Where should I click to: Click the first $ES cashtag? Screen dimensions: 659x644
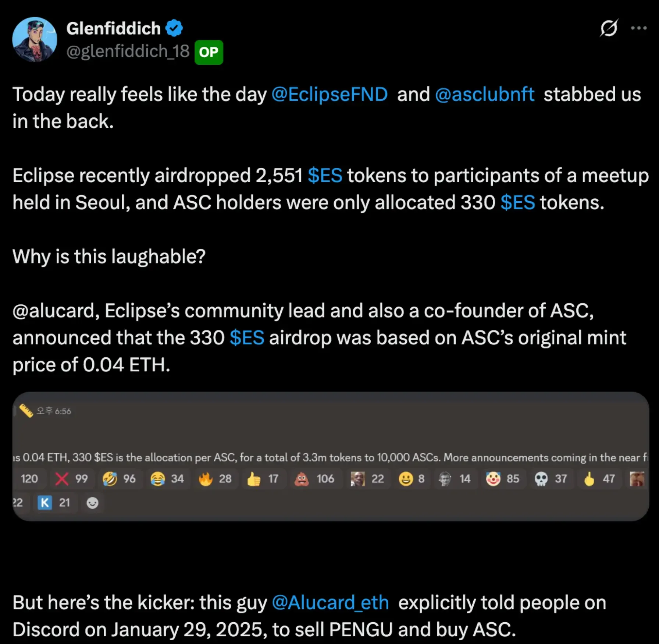(x=325, y=175)
